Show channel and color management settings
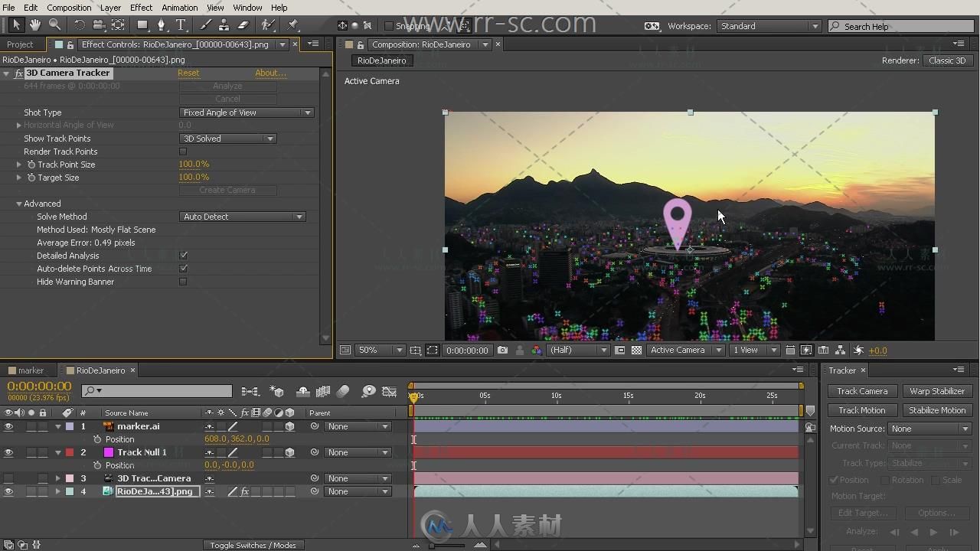The width and height of the screenshot is (980, 551). [536, 350]
